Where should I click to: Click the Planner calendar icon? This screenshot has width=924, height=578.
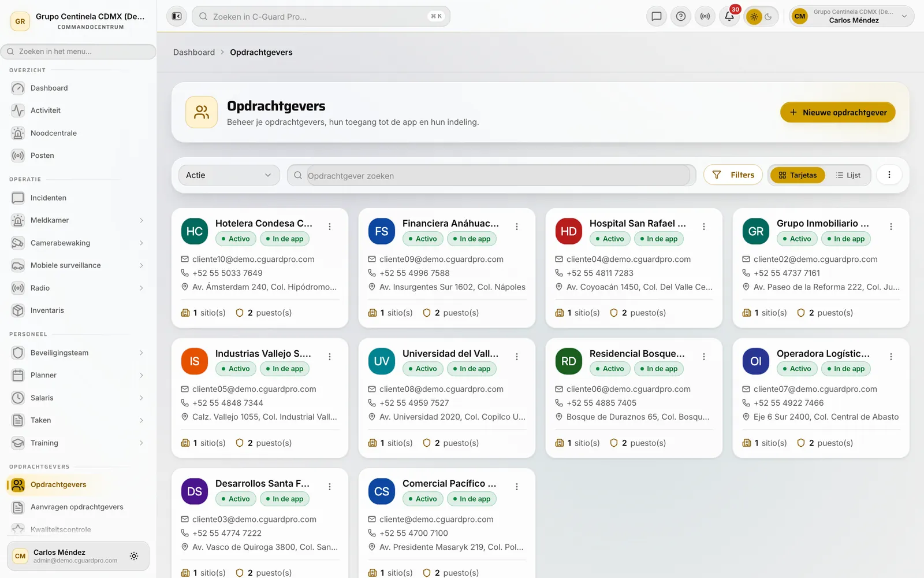click(18, 375)
